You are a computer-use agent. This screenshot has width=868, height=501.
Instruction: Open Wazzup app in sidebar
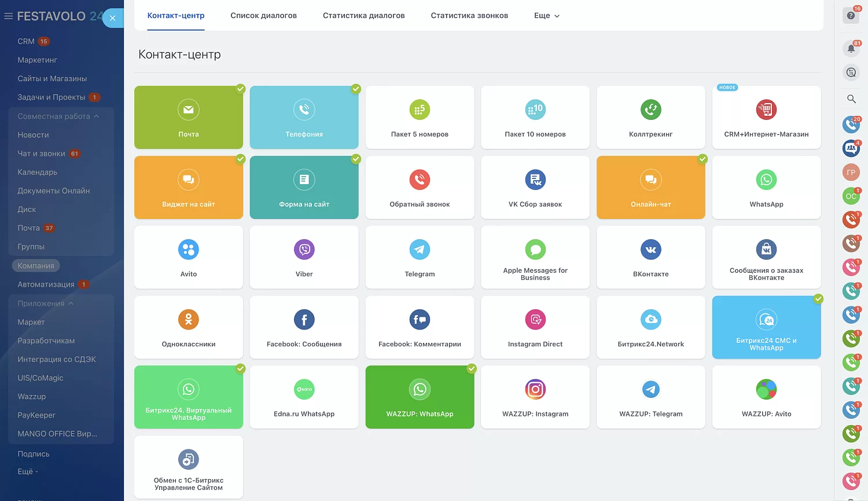pyautogui.click(x=32, y=397)
